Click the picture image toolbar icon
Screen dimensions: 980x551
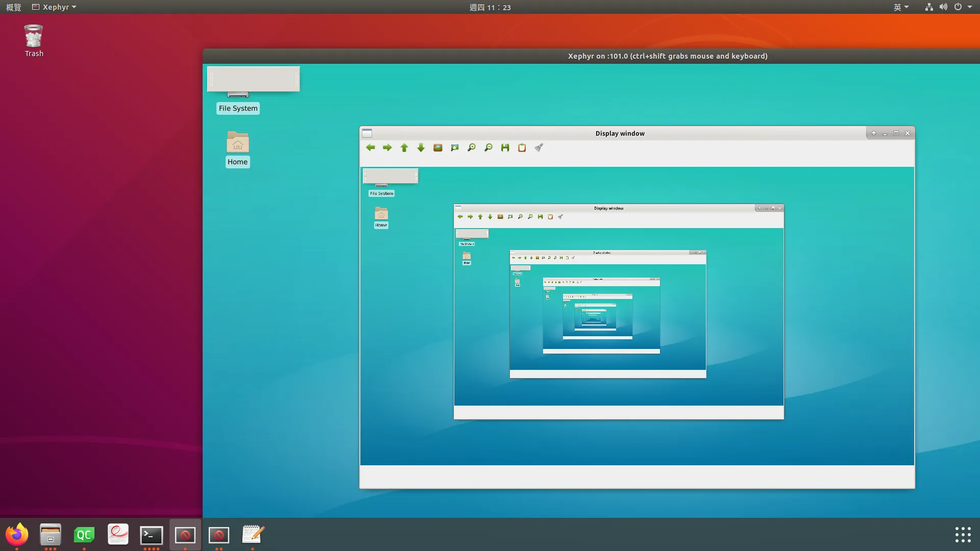438,147
